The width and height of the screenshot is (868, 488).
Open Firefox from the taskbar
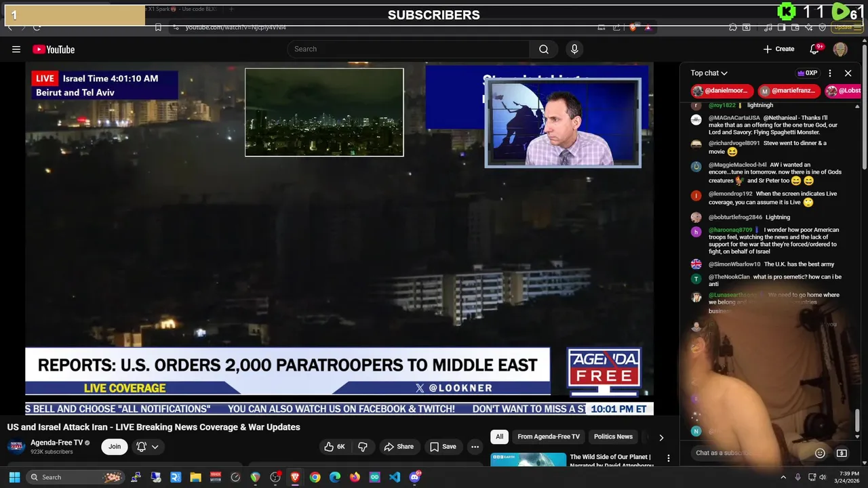tap(355, 477)
